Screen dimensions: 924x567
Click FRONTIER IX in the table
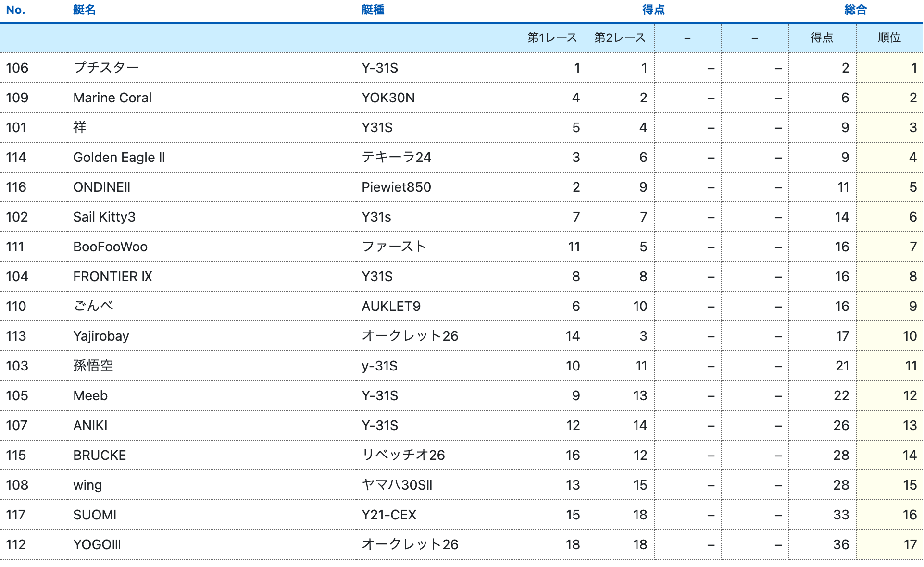[x=112, y=276]
